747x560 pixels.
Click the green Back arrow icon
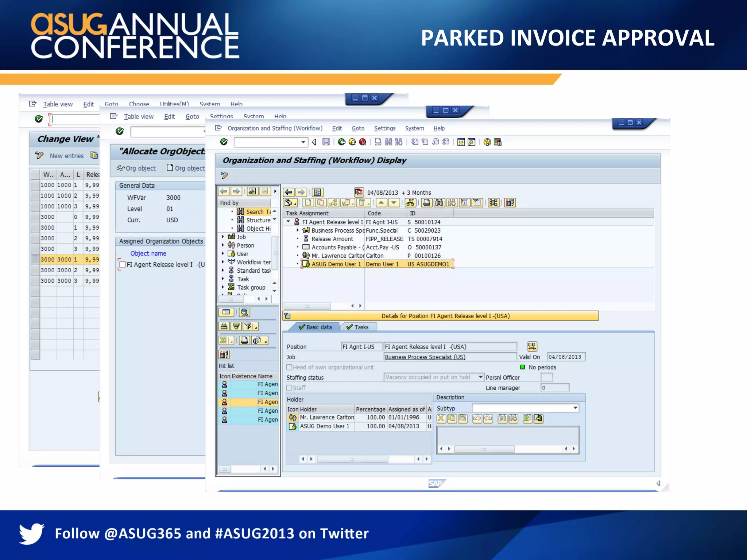pyautogui.click(x=342, y=142)
